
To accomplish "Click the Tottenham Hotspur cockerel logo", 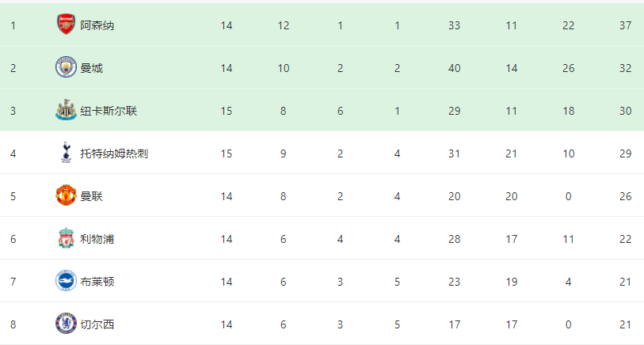I will (x=66, y=153).
